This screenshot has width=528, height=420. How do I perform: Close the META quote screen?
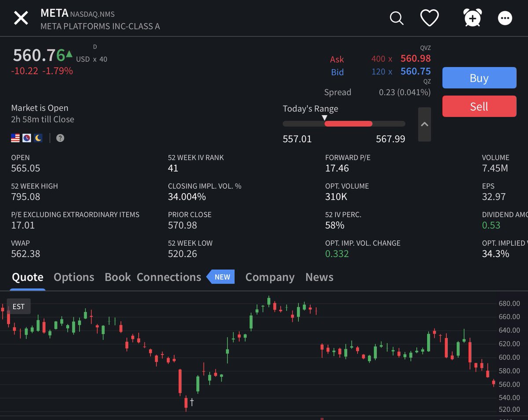(x=21, y=18)
